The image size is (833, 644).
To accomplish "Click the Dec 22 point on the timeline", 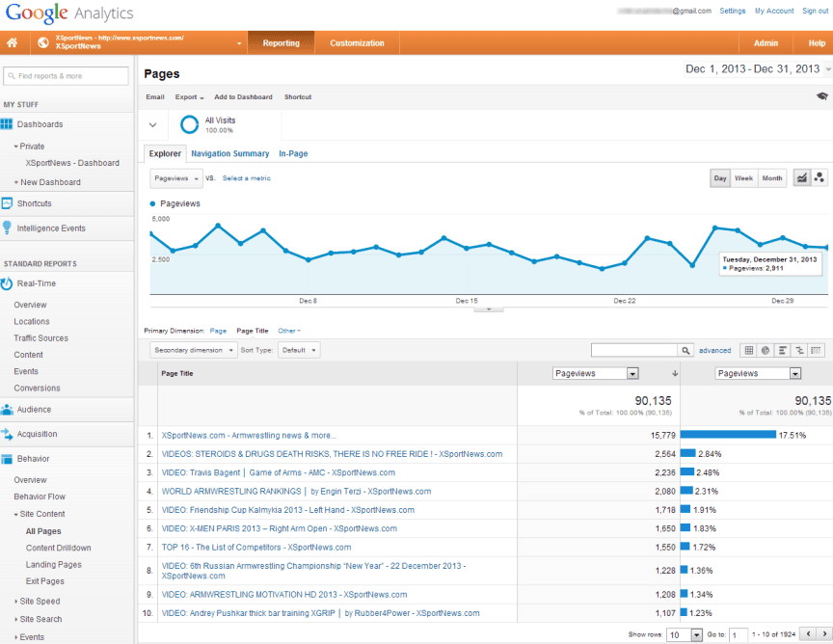I will [x=624, y=263].
